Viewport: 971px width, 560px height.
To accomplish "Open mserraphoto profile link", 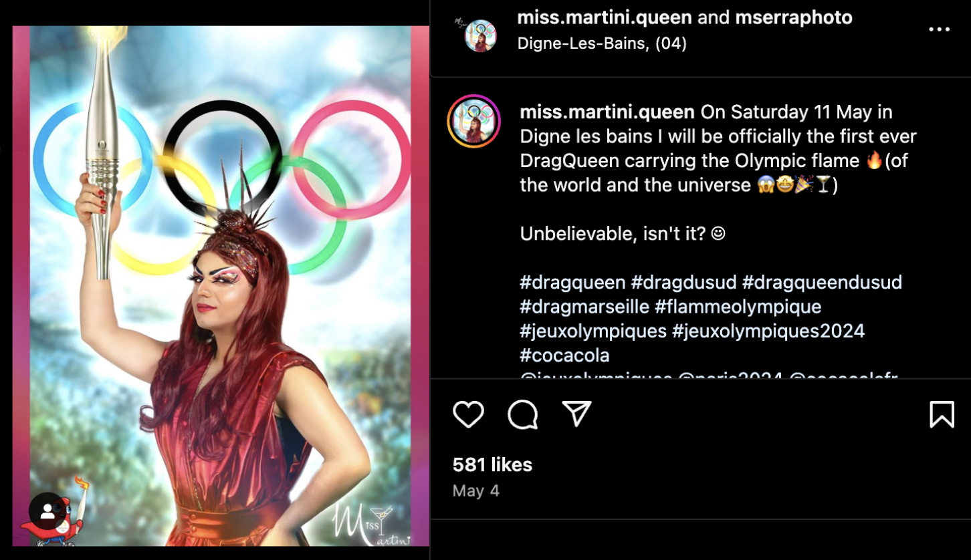I will [x=794, y=17].
